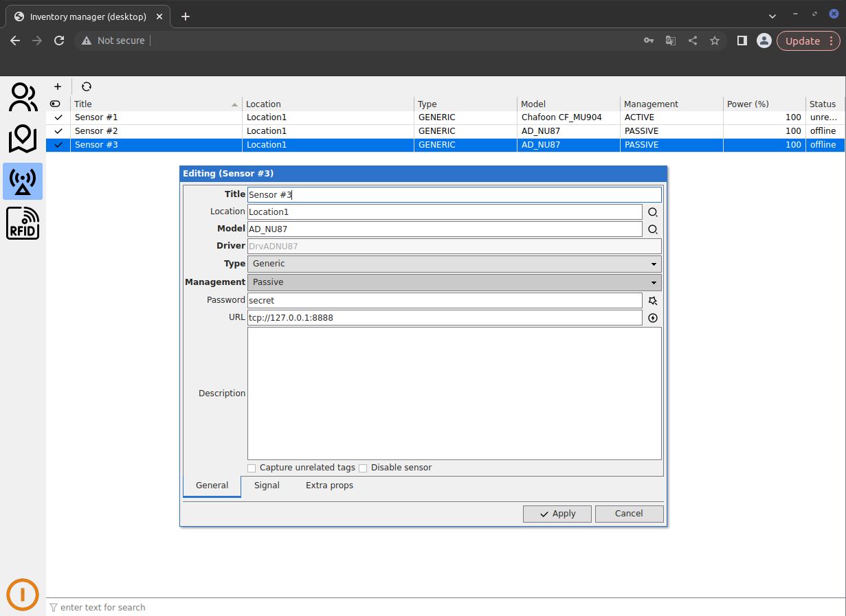The height and width of the screenshot is (616, 846).
Task: Click the URL connection test icon
Action: pos(653,318)
